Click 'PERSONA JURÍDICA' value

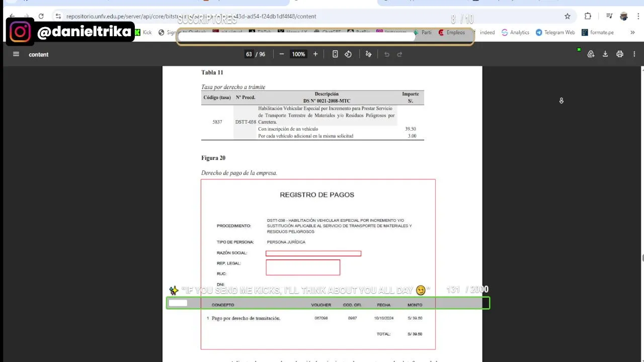(x=286, y=242)
